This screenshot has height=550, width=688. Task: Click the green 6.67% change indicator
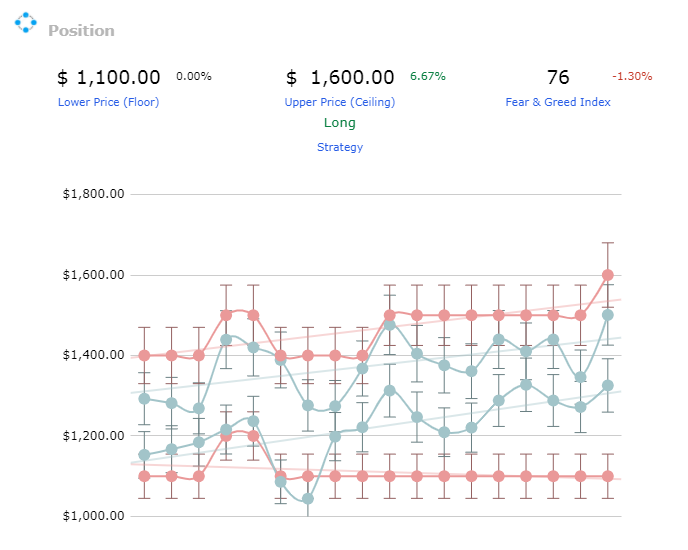[428, 76]
